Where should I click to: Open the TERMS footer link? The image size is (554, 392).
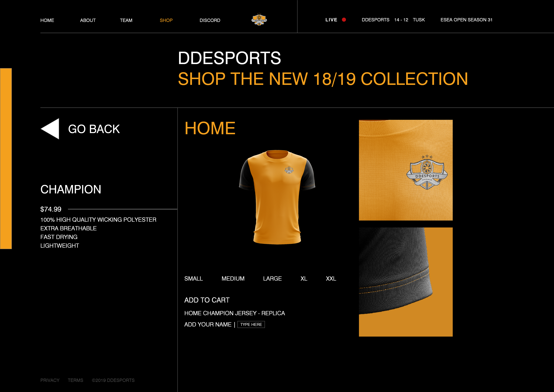click(x=75, y=380)
